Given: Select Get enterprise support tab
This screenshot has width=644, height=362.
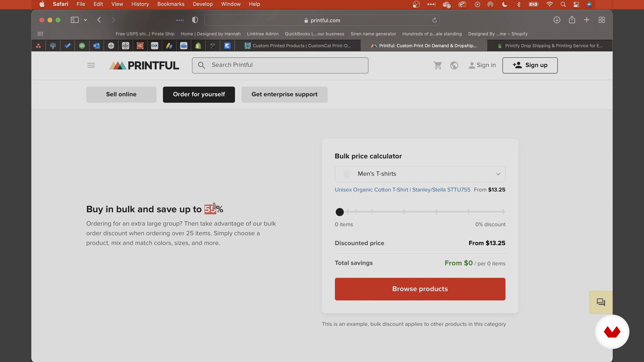Looking at the screenshot, I should tap(284, 95).
